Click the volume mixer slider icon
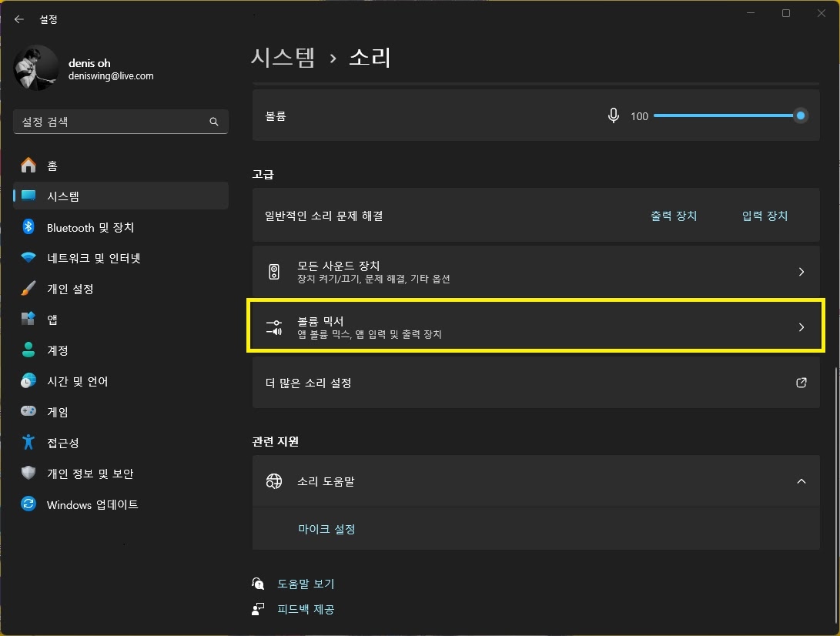Viewport: 840px width, 636px height. (274, 326)
